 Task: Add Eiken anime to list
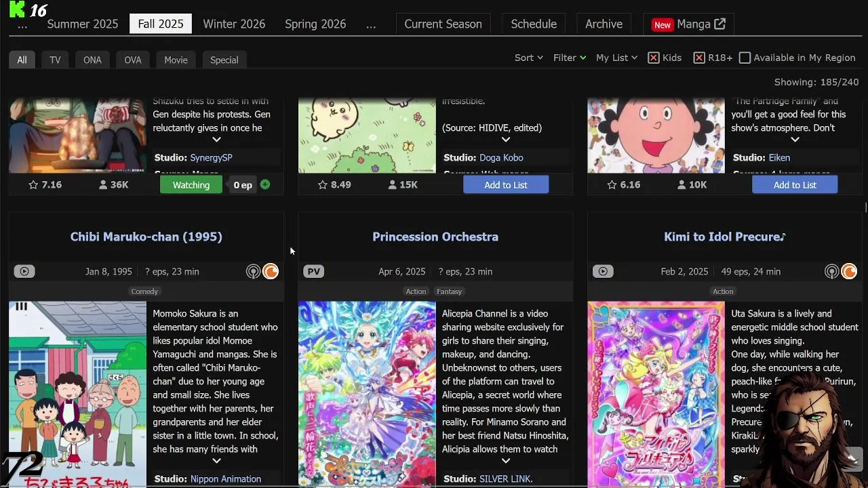point(795,184)
